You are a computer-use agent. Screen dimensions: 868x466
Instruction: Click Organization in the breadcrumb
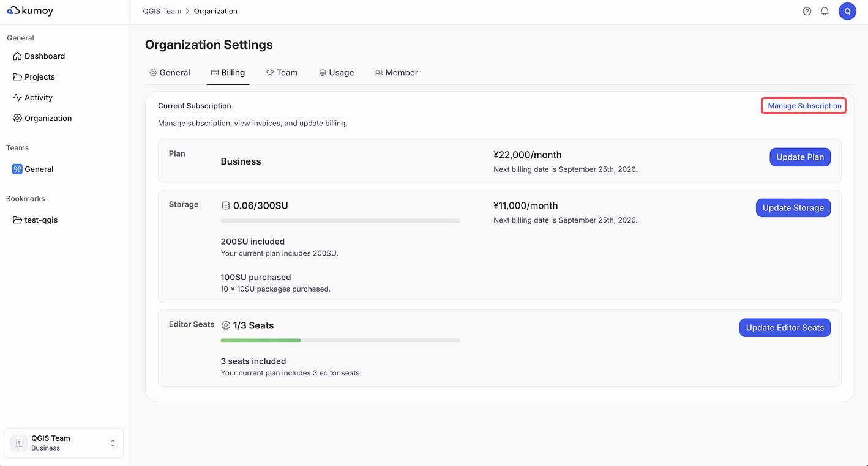[215, 11]
